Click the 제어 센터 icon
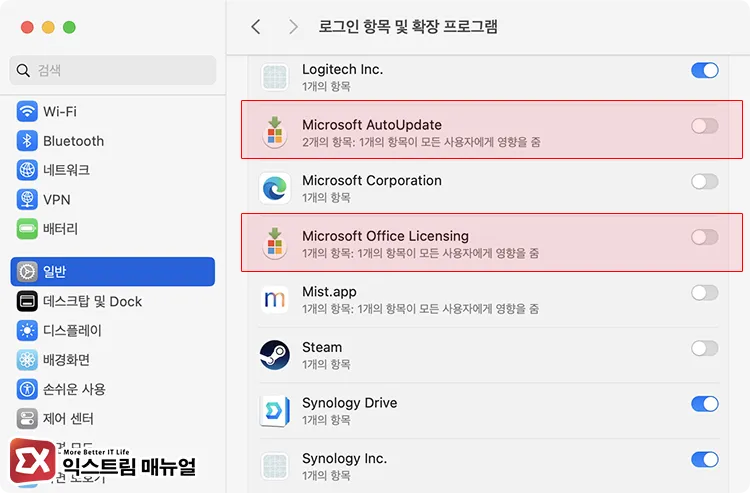Screen dimensions: 750x493 [27, 418]
